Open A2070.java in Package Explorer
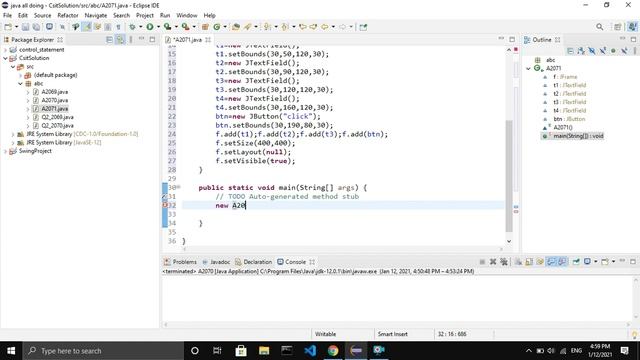Screen dimensions: 640x360 54,100
